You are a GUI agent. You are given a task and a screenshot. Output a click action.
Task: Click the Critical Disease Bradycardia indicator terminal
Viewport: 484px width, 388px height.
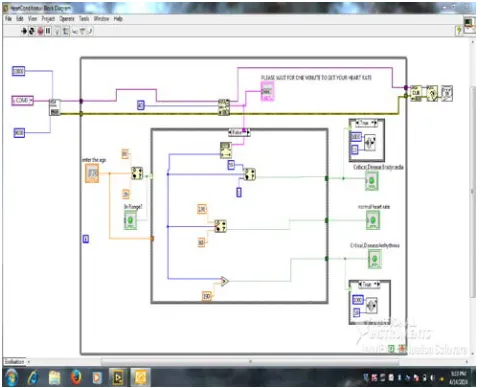coord(371,181)
